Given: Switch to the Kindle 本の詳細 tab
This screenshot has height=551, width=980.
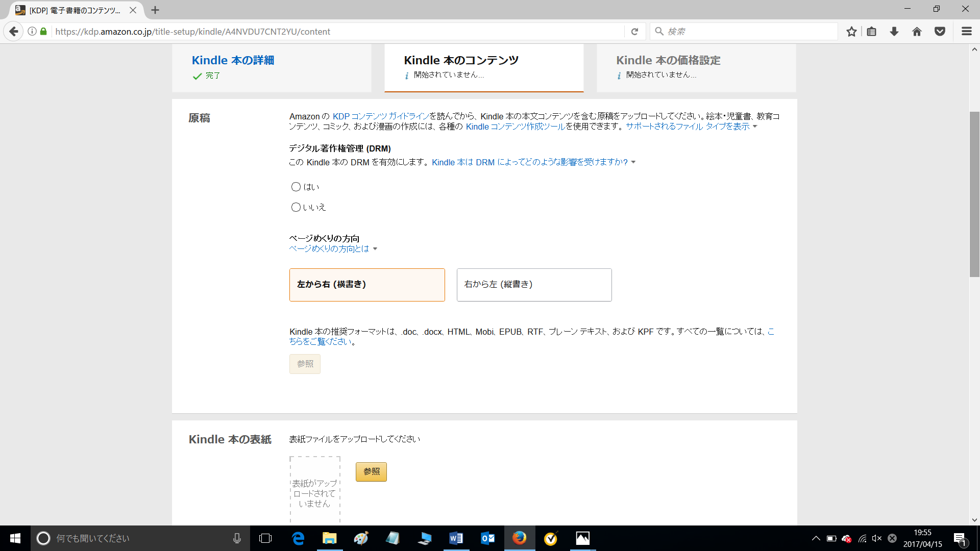Looking at the screenshot, I should tap(233, 60).
